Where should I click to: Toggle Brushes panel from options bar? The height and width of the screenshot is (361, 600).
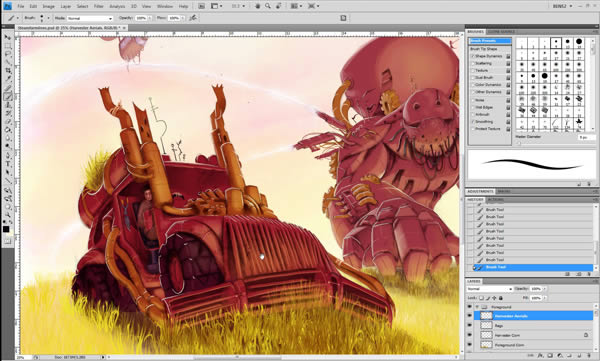343,18
